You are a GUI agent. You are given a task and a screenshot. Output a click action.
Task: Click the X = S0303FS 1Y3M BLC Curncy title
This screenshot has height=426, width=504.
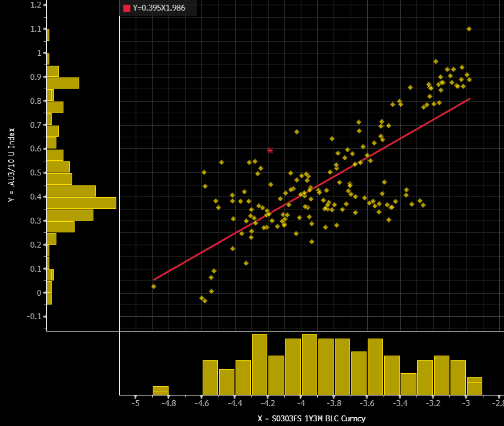click(311, 418)
